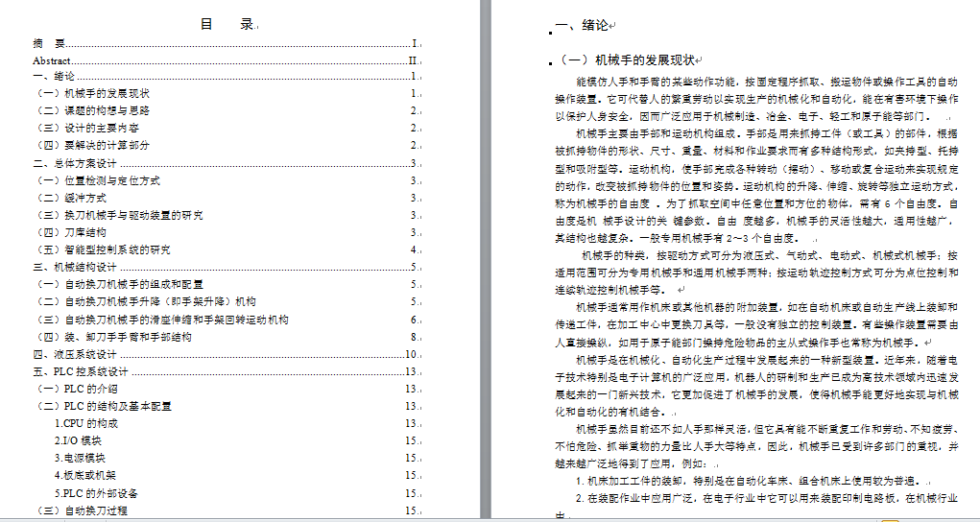Click contents entry 3.电源模块
980x522 pixels.
pyautogui.click(x=237, y=458)
